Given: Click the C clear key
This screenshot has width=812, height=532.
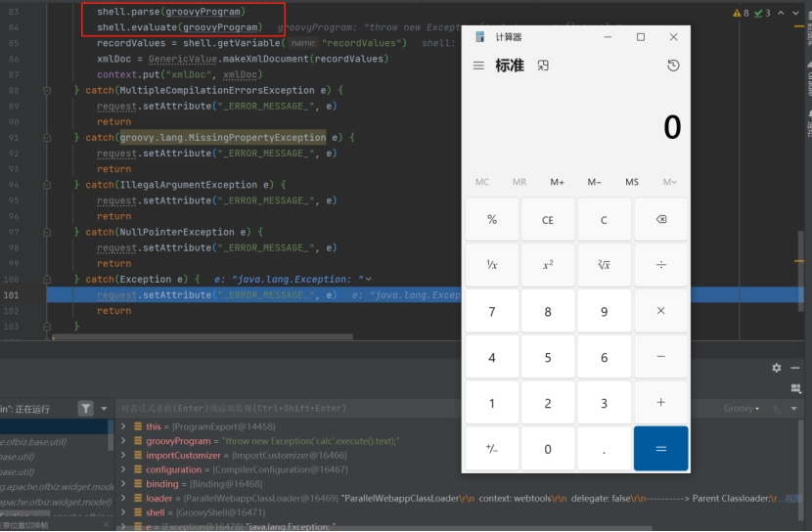Looking at the screenshot, I should (604, 219).
